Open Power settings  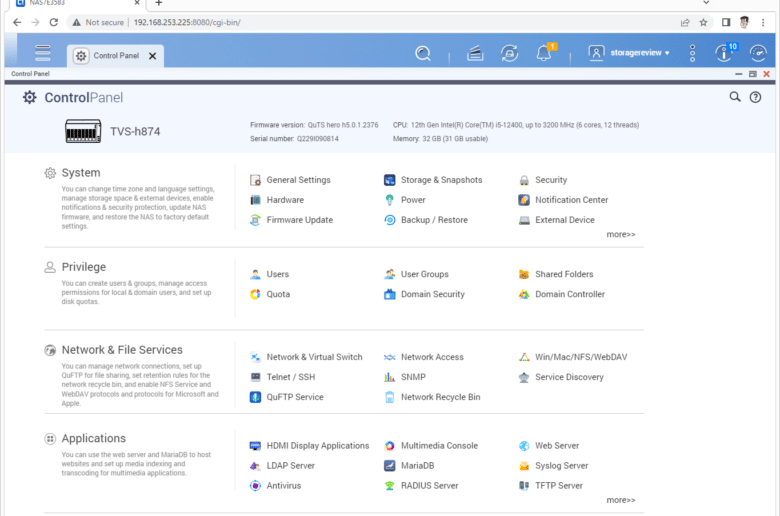pyautogui.click(x=405, y=200)
